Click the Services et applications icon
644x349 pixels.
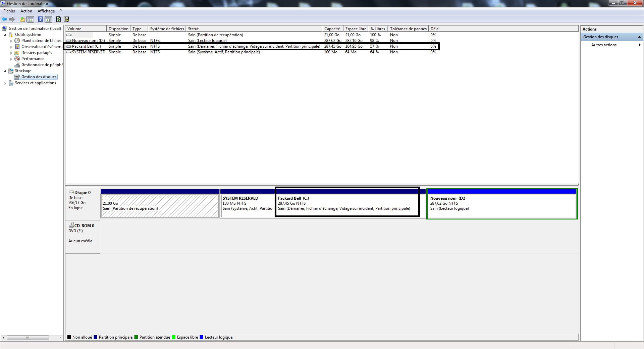tap(11, 83)
